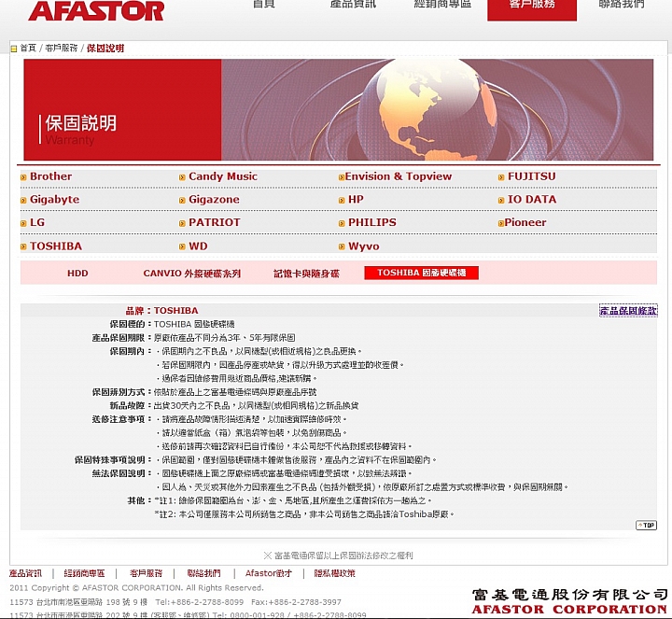Click the arrow bullet icon beside IO DATA
Image resolution: width=672 pixels, height=619 pixels.
(501, 200)
